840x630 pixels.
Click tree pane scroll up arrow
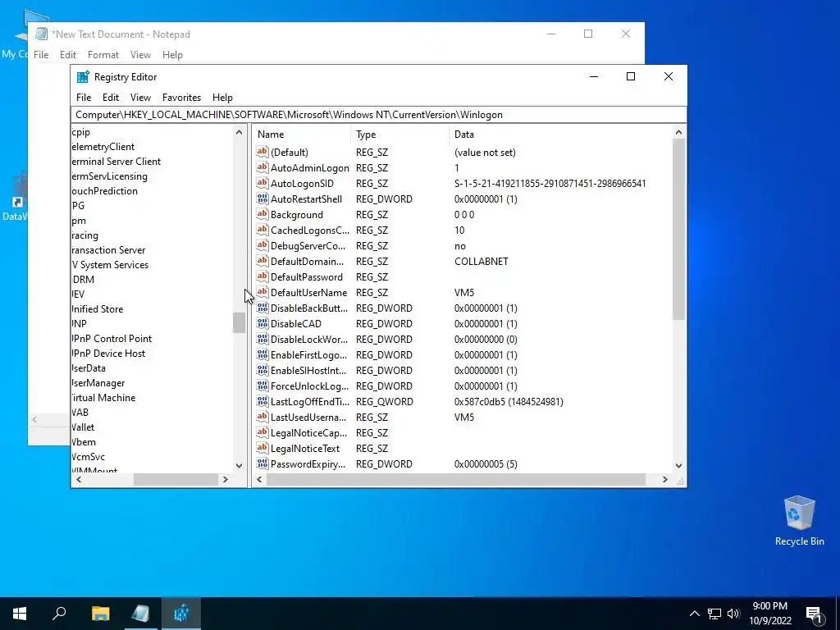(x=239, y=132)
